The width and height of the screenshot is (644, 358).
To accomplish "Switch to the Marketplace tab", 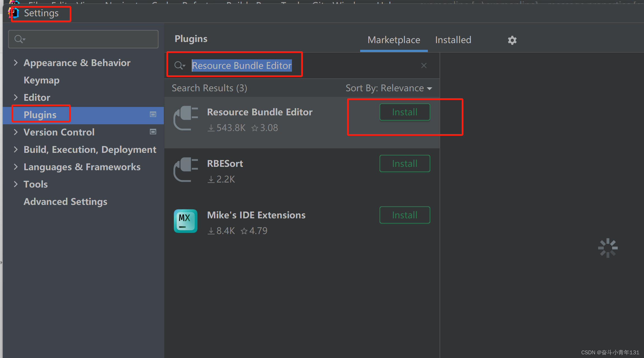I will (x=394, y=40).
